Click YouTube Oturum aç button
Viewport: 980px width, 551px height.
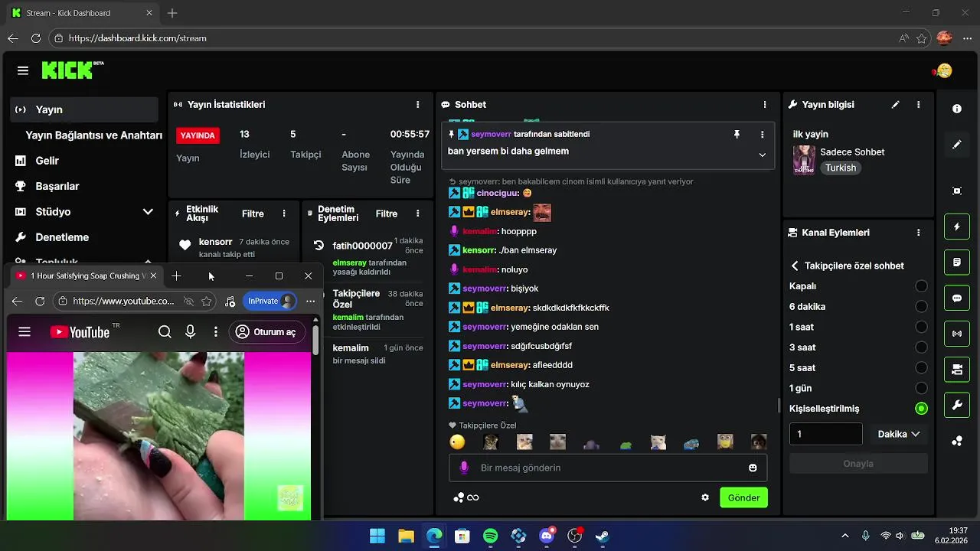coord(266,332)
